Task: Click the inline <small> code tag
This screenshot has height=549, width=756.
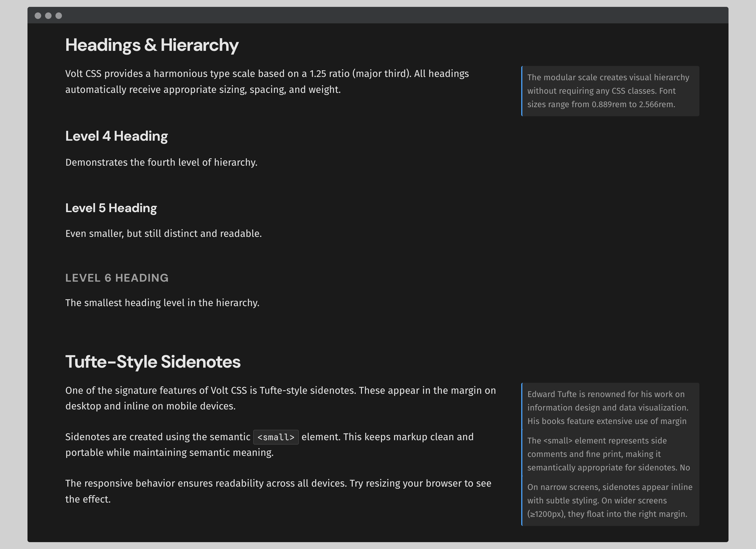Action: coord(276,437)
